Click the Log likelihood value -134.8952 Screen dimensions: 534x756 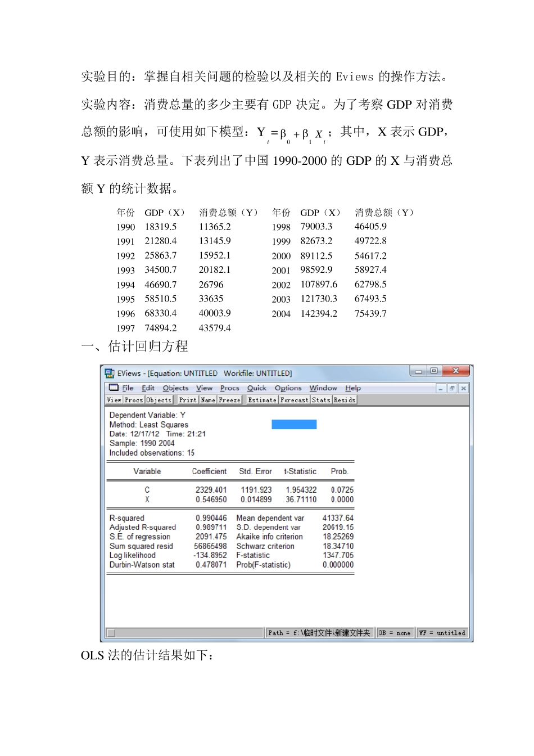click(210, 555)
